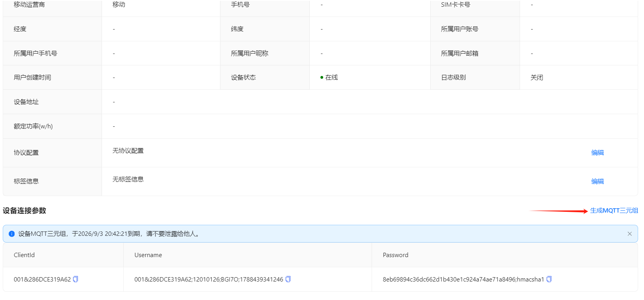Click the Username value text
This screenshot has width=644, height=300.
(209, 280)
